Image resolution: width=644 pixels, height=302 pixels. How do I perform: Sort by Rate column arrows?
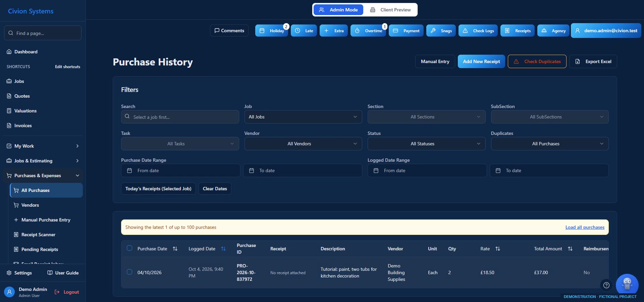pos(498,249)
